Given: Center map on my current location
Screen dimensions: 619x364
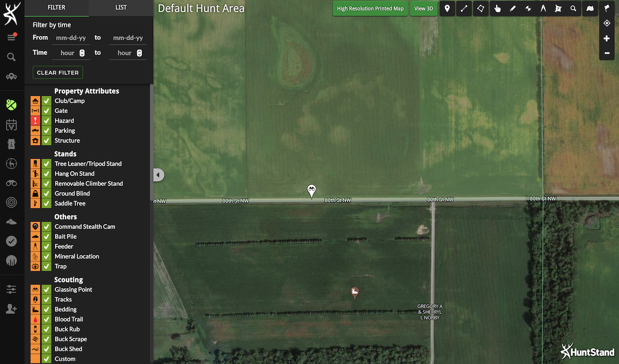Looking at the screenshot, I should [x=607, y=23].
